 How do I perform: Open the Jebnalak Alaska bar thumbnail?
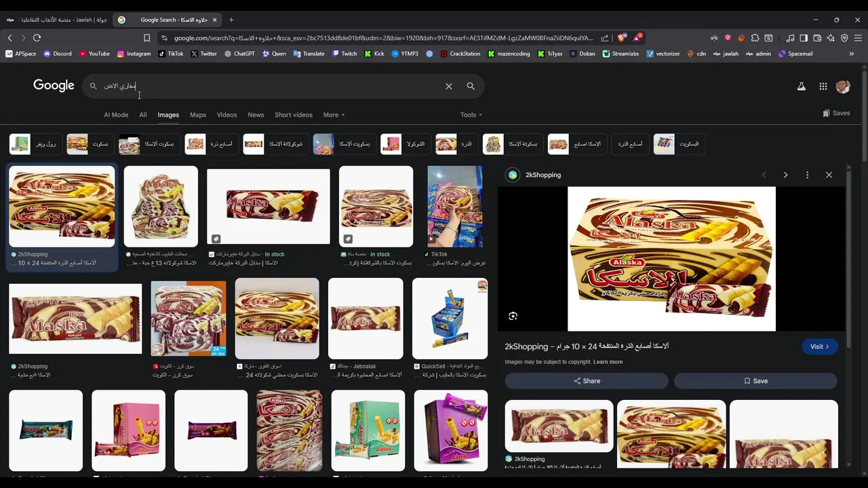click(366, 318)
